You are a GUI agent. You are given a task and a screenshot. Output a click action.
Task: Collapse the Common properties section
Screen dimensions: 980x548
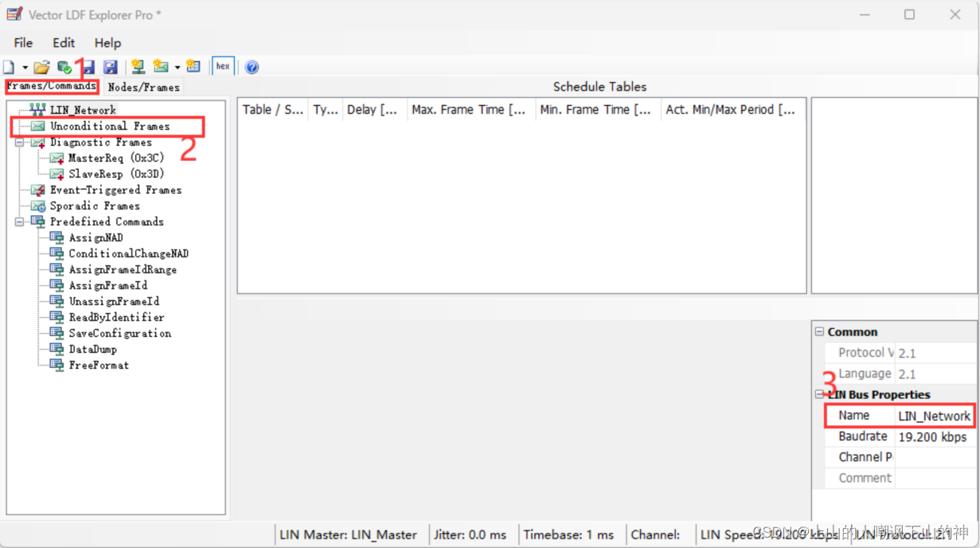819,332
